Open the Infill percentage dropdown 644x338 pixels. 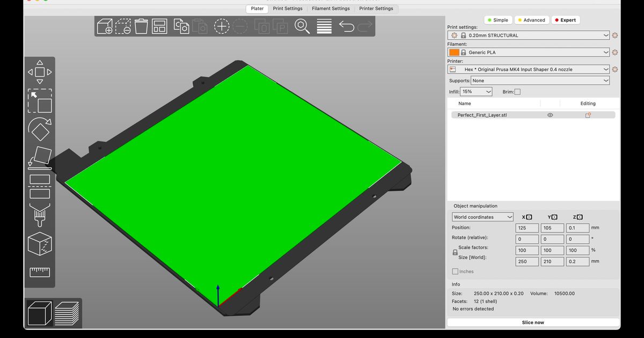tap(477, 92)
